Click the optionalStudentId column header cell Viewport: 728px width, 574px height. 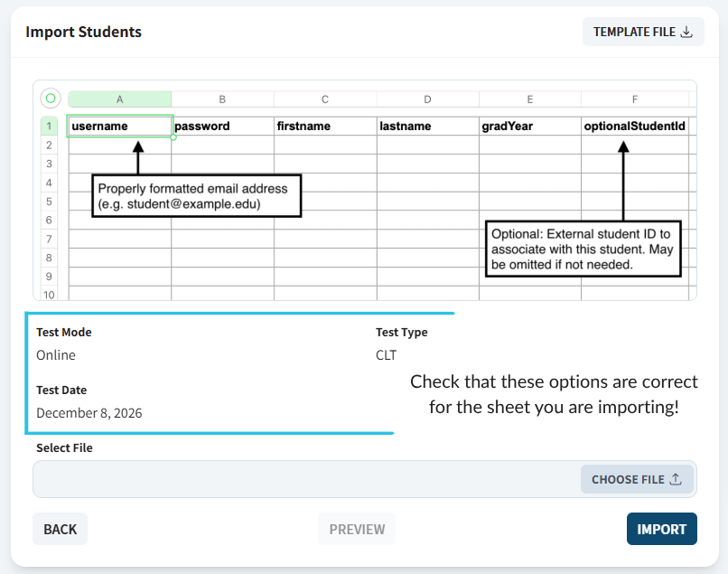click(635, 126)
